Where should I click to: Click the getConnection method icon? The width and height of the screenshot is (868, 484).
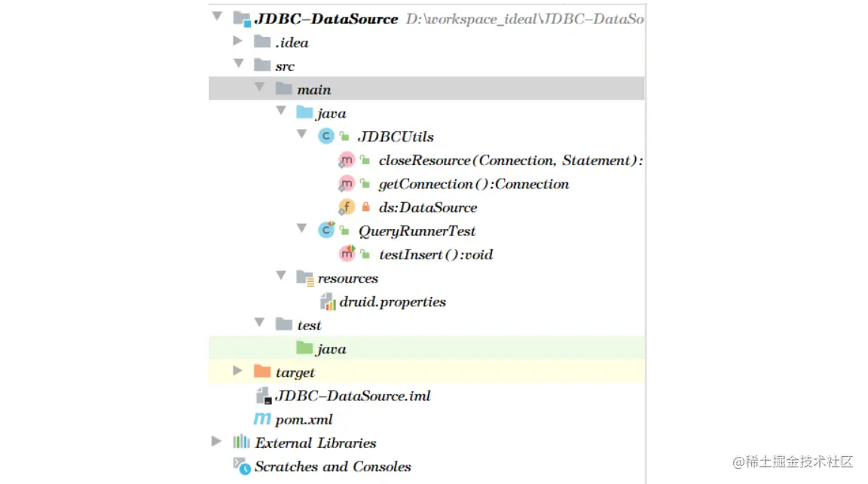pyautogui.click(x=346, y=183)
